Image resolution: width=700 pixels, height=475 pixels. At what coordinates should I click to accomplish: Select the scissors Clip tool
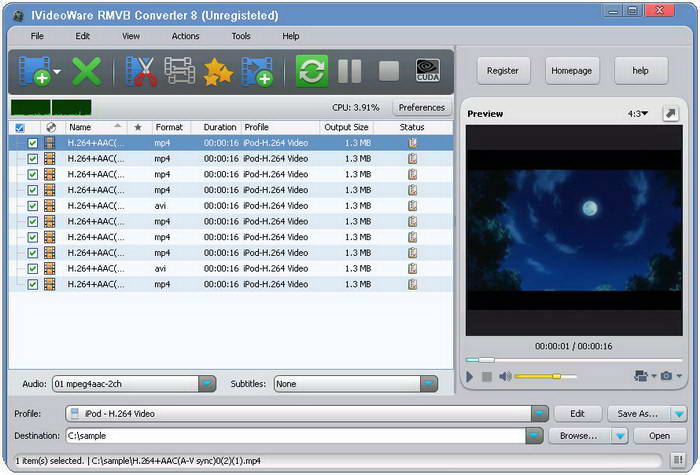click(141, 71)
